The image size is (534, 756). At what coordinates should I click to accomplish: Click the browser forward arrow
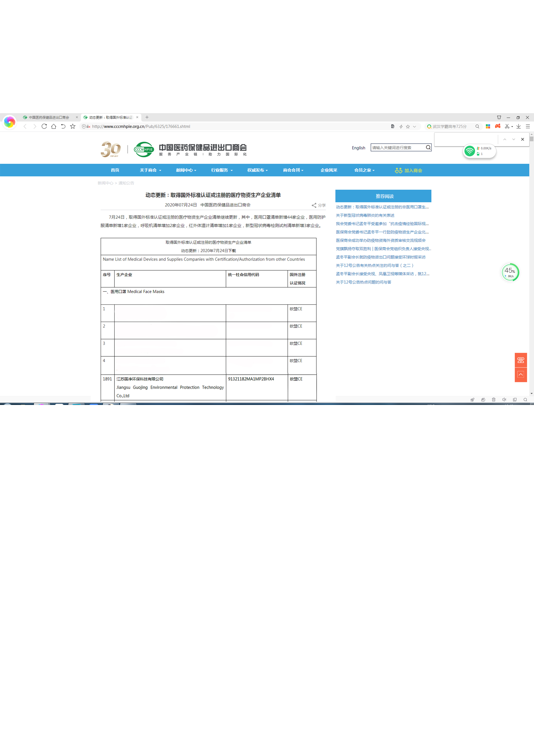[x=34, y=127]
